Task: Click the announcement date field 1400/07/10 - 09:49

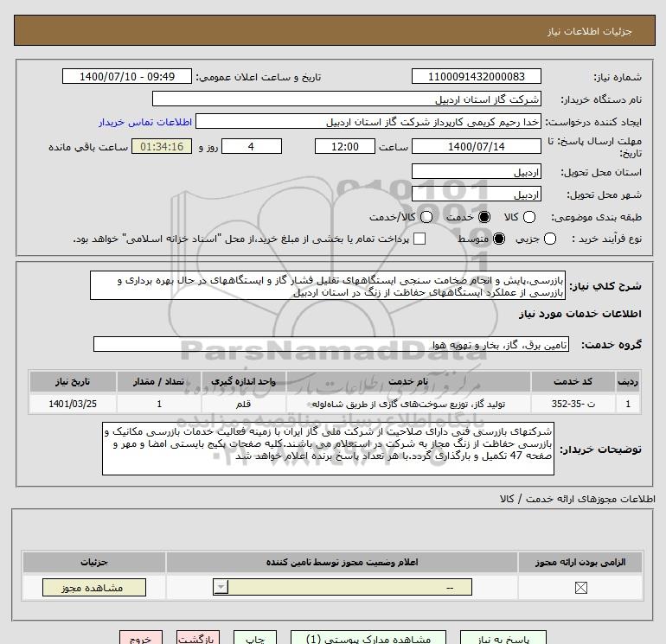Action: click(x=127, y=76)
